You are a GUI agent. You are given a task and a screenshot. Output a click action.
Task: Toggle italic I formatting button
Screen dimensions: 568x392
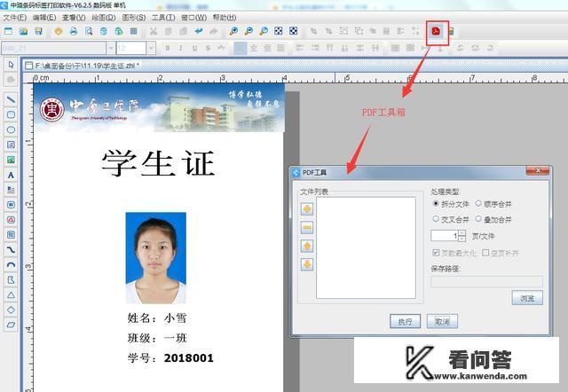[181, 48]
